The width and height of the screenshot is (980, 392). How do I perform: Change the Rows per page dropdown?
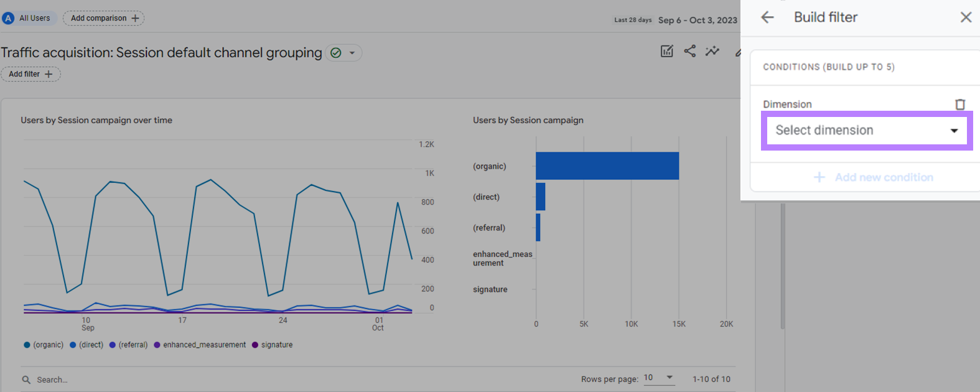tap(658, 378)
